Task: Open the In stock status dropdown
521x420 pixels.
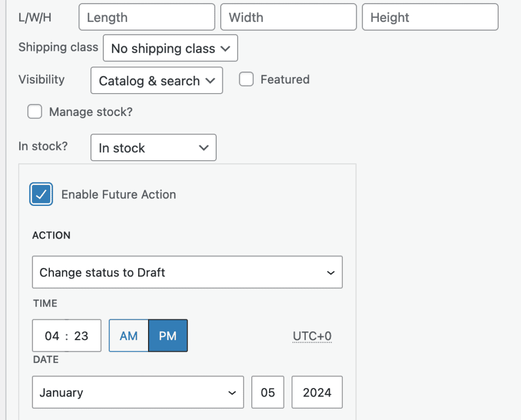Action: (153, 147)
